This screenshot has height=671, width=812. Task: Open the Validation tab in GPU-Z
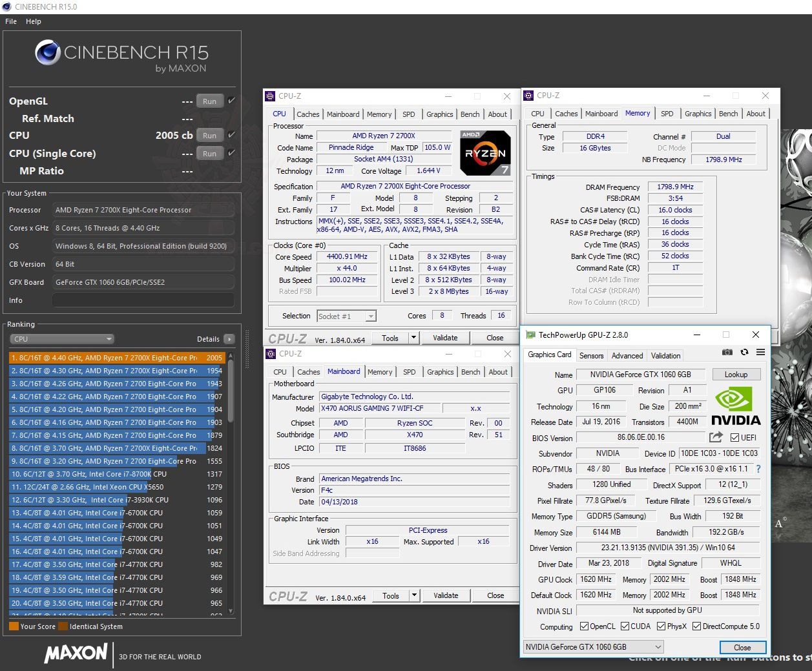click(665, 356)
